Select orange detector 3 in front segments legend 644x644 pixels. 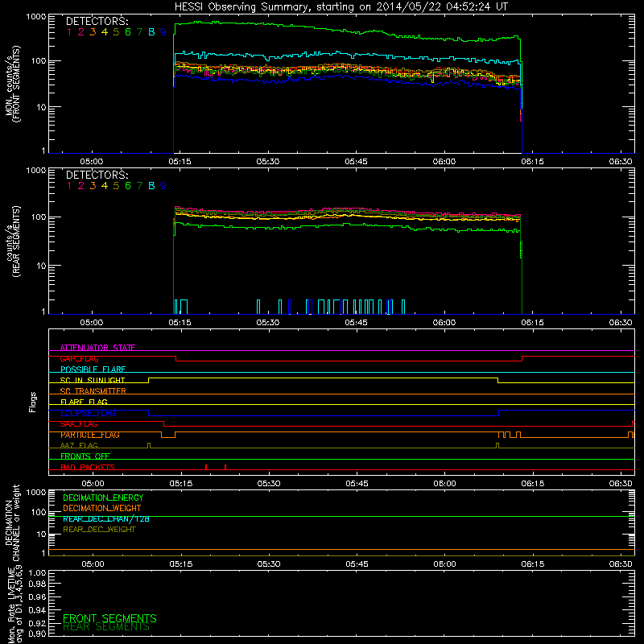click(93, 32)
